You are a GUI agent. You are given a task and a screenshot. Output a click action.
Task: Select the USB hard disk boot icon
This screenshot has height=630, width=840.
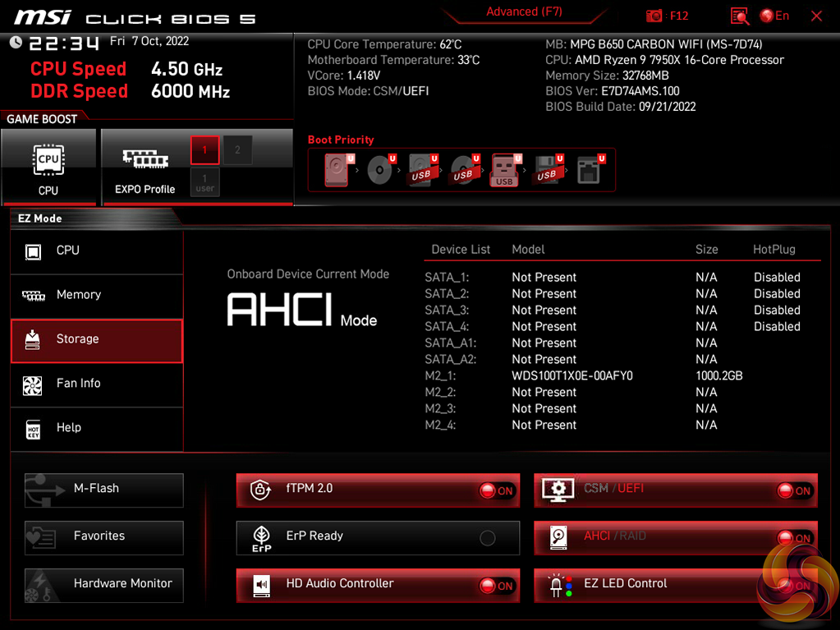pos(423,170)
